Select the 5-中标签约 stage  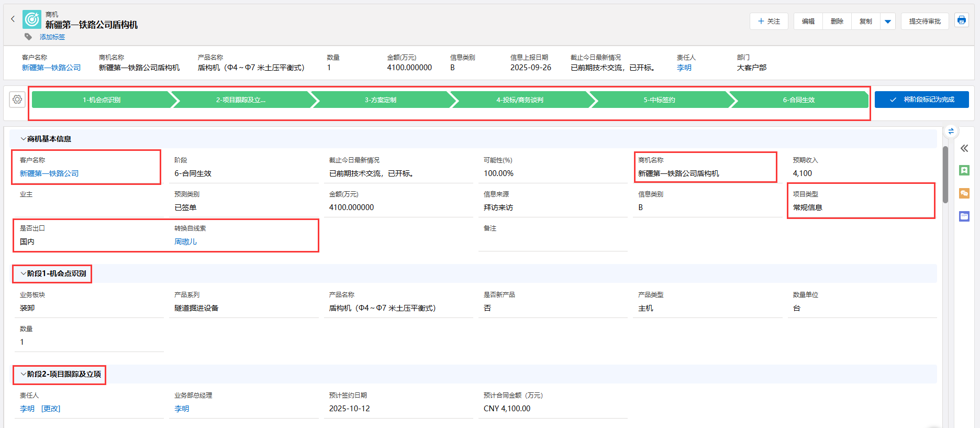point(659,100)
